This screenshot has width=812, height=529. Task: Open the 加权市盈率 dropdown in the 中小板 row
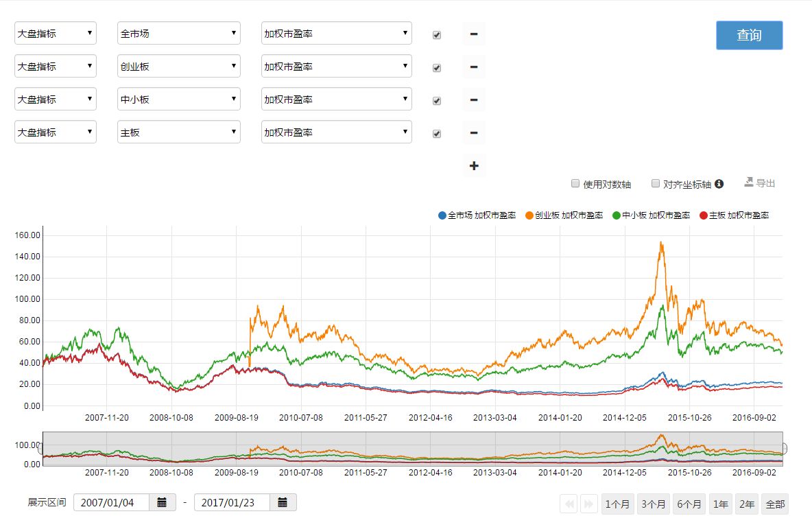(336, 99)
